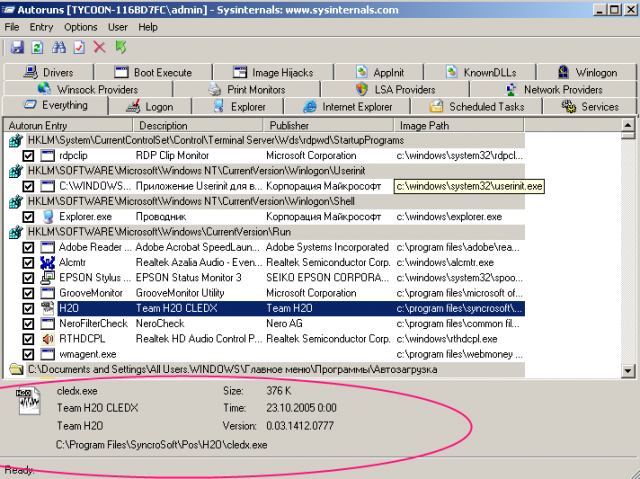Disable the NeroFilterCheck entry checkbox
The image size is (640, 479).
click(x=29, y=323)
